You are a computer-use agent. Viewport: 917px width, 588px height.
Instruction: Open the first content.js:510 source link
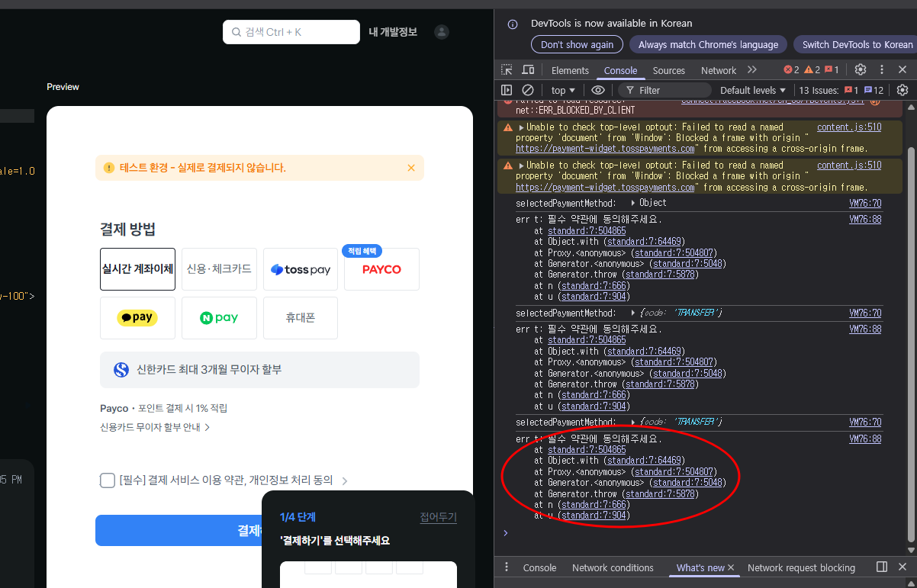[x=849, y=127]
